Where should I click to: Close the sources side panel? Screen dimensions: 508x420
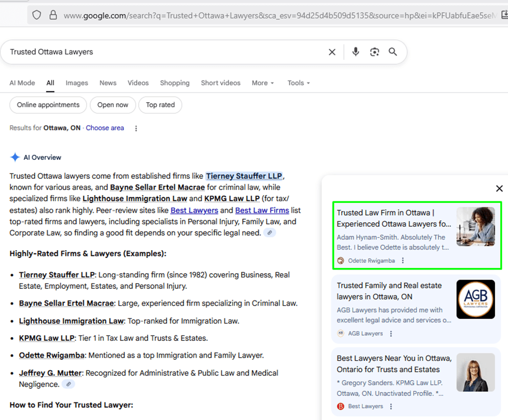point(499,189)
